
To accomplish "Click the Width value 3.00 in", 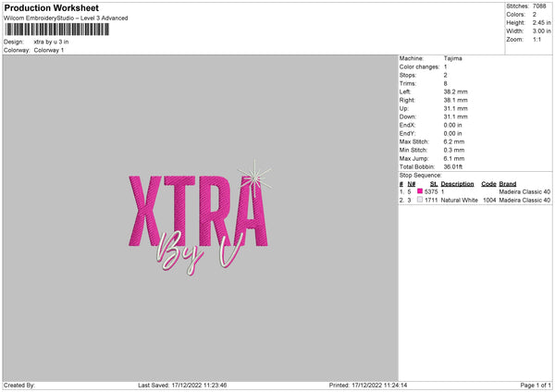I will (541, 31).
